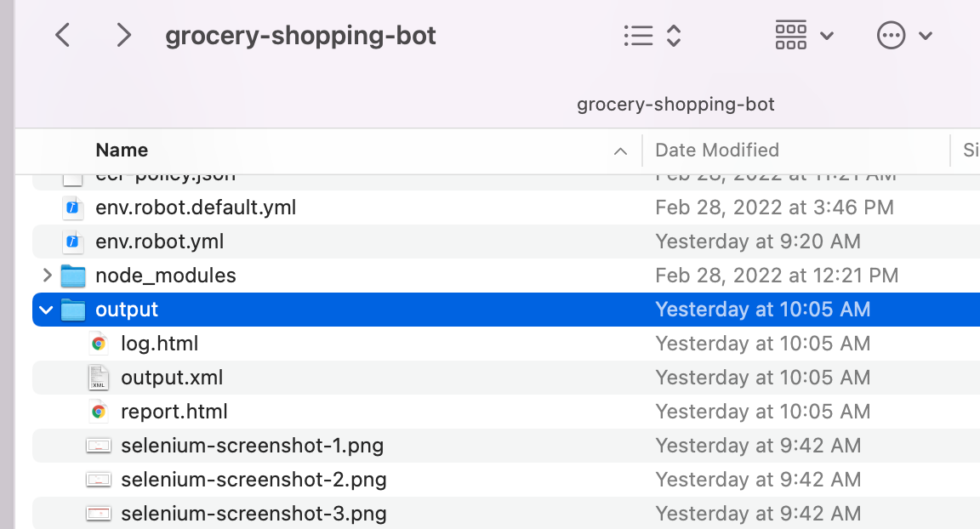980x529 pixels.
Task: Select the env.robot.yml file name
Action: pyautogui.click(x=159, y=241)
